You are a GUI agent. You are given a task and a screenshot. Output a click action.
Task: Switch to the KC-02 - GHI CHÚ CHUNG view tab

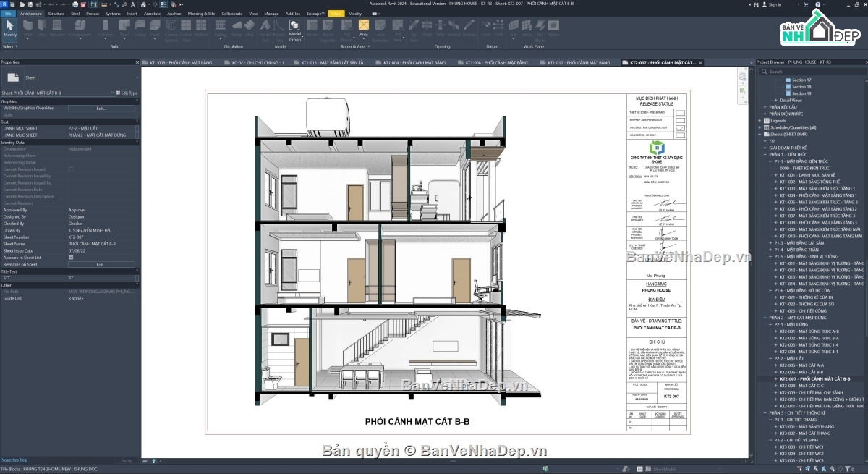258,63
